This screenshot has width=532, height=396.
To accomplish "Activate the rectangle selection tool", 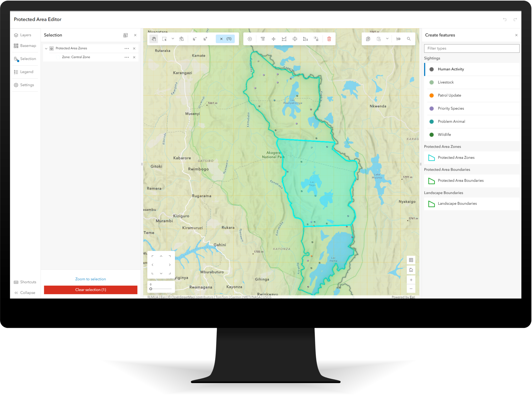I will tap(165, 39).
